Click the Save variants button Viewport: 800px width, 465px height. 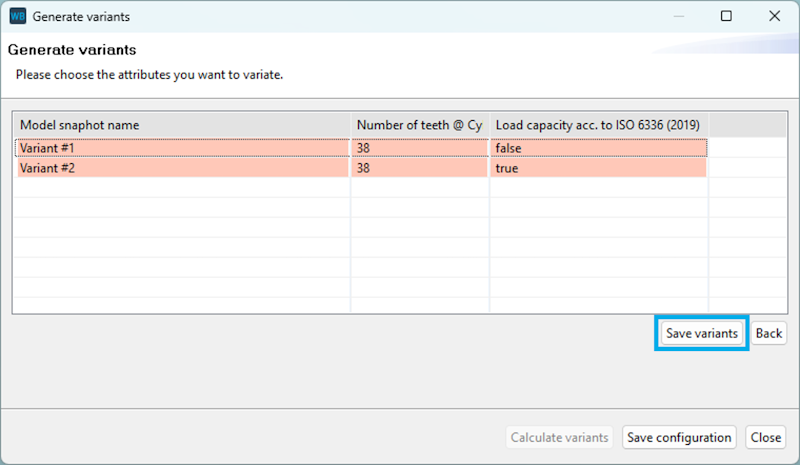(702, 333)
